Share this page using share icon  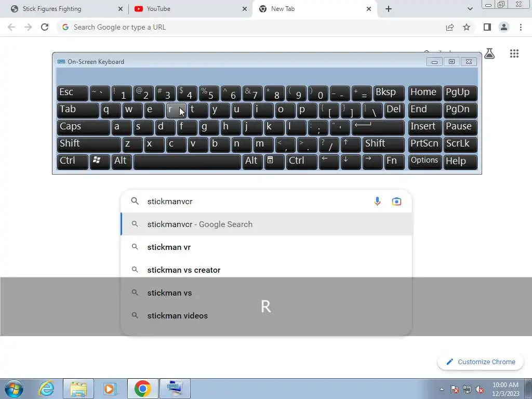click(x=450, y=27)
